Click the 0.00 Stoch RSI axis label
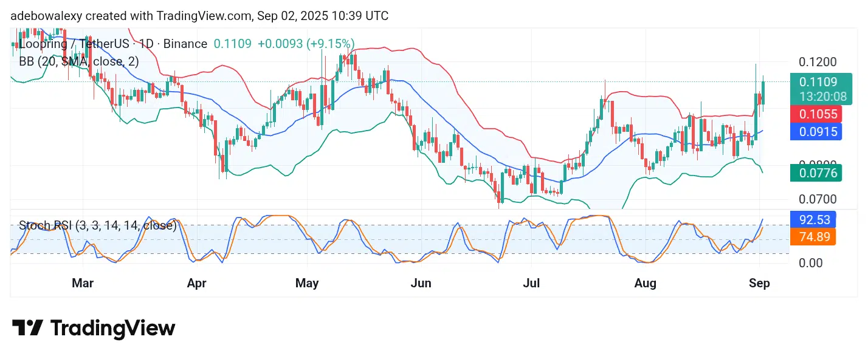Viewport: 868px width, 359px height. (x=812, y=263)
